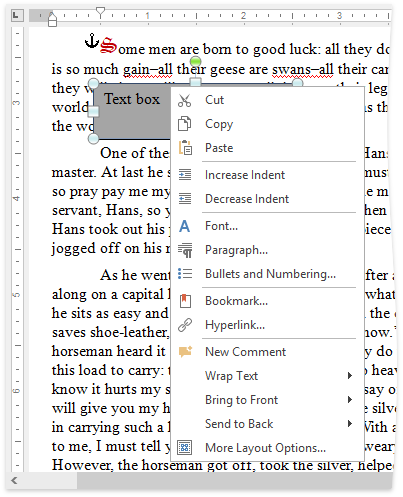
Task: Select Increase Indent menu entry
Action: point(267,175)
